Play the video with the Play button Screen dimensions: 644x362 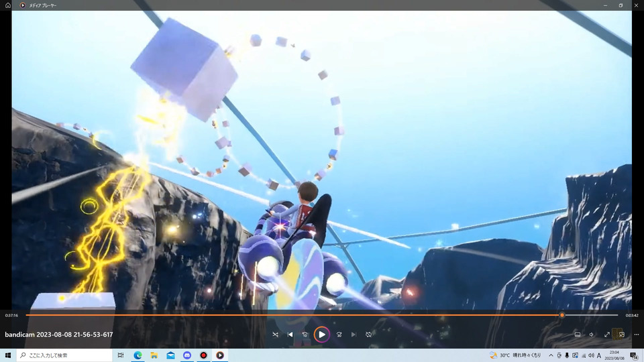tap(321, 335)
